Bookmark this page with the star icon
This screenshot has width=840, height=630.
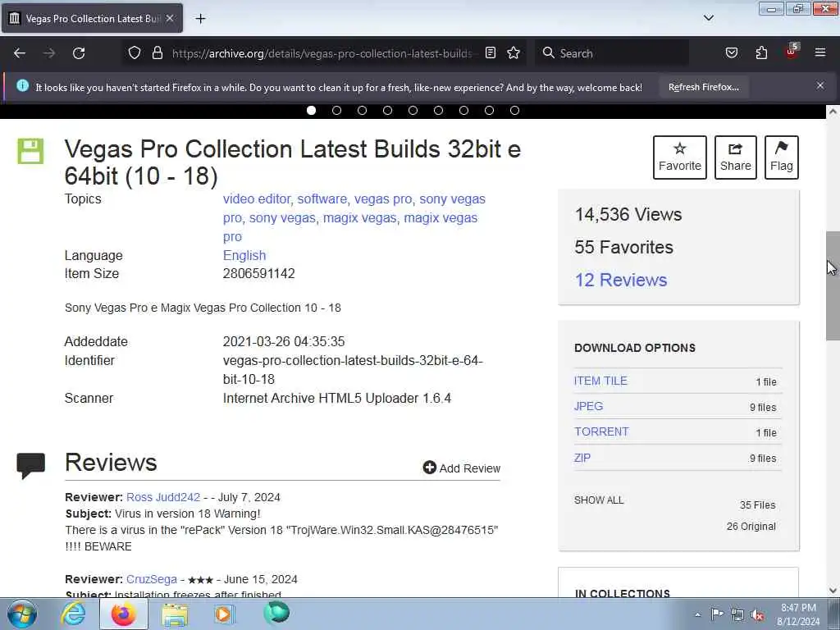514,52
